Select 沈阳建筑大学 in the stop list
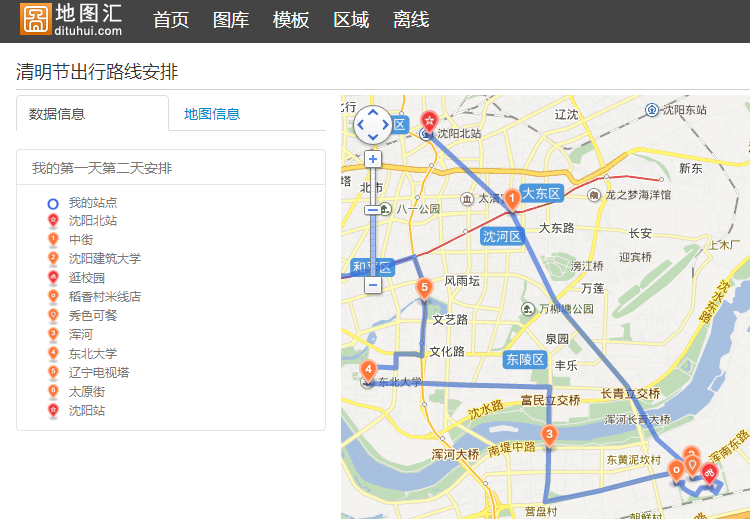The height and width of the screenshot is (519, 750). (104, 258)
